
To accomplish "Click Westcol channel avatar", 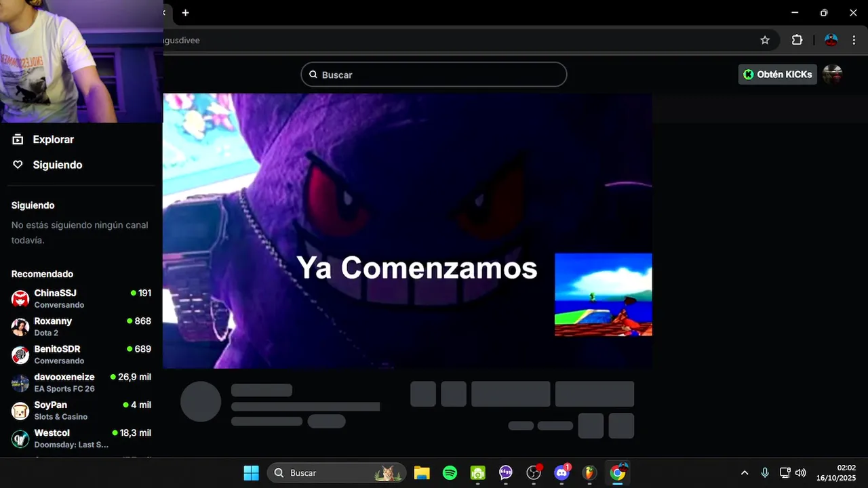I will [20, 439].
